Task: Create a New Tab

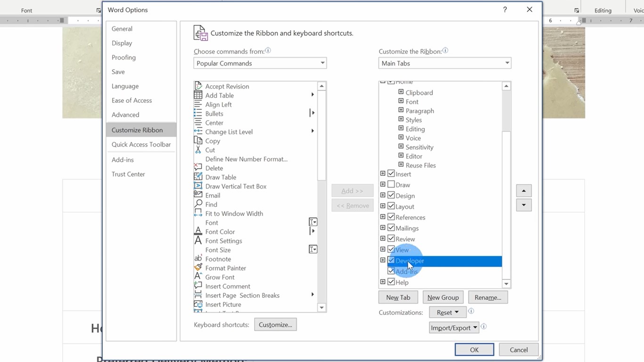Action: [x=397, y=297]
